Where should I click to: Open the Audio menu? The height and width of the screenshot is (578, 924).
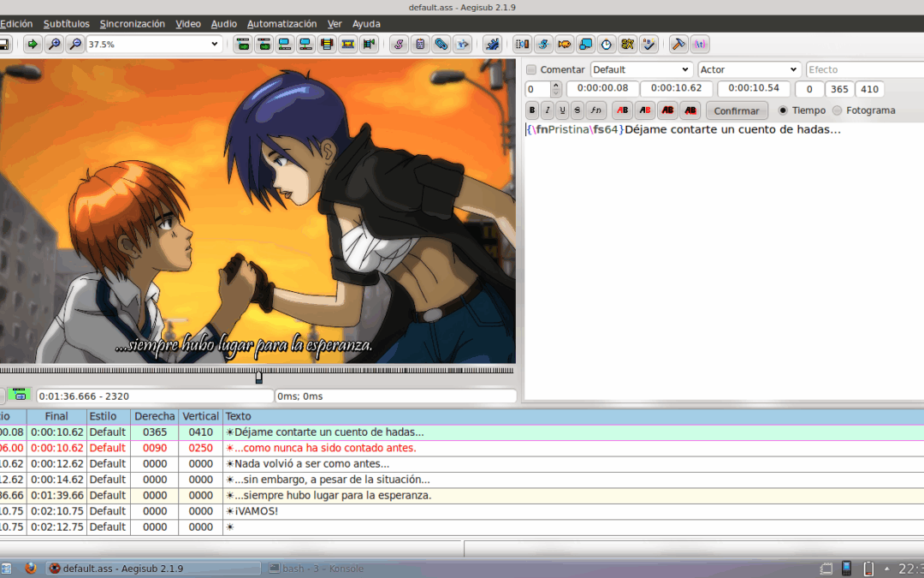click(224, 24)
